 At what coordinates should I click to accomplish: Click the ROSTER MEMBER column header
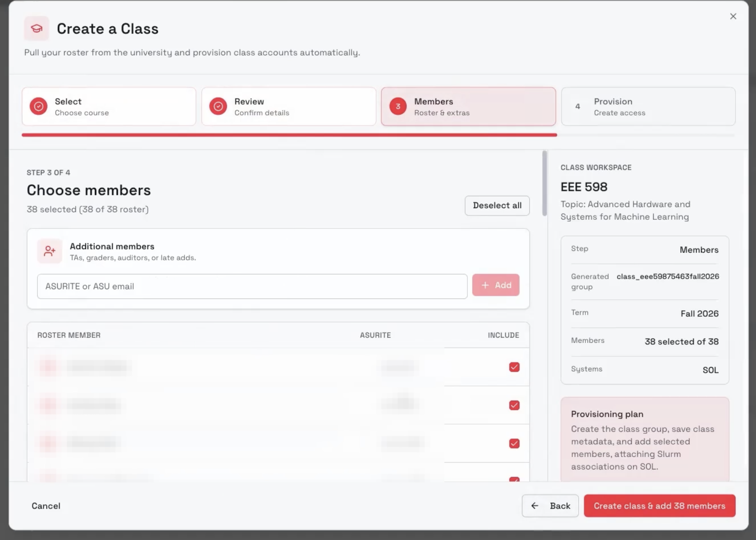pyautogui.click(x=69, y=335)
